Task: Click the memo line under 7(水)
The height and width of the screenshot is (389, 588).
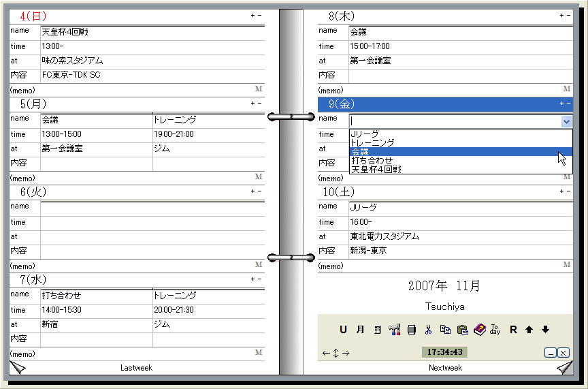Action: pos(137,354)
